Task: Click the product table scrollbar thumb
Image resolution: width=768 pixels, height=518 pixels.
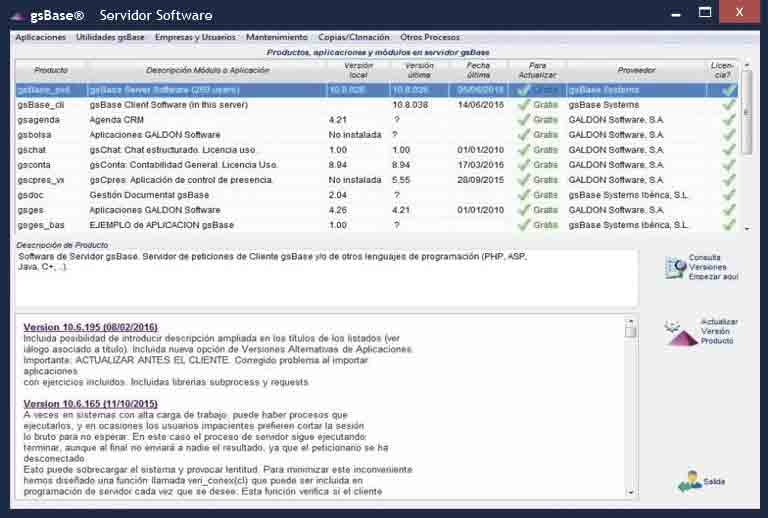Action: [x=747, y=112]
